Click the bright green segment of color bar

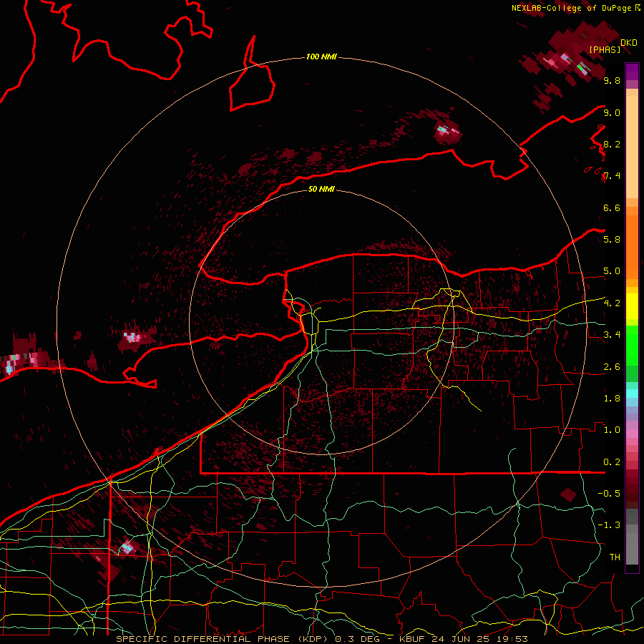[x=632, y=347]
